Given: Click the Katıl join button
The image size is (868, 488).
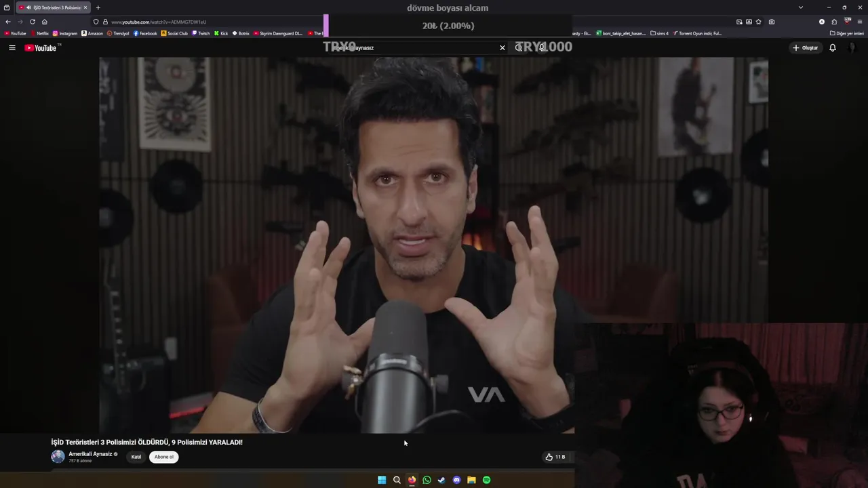Looking at the screenshot, I should [136, 457].
